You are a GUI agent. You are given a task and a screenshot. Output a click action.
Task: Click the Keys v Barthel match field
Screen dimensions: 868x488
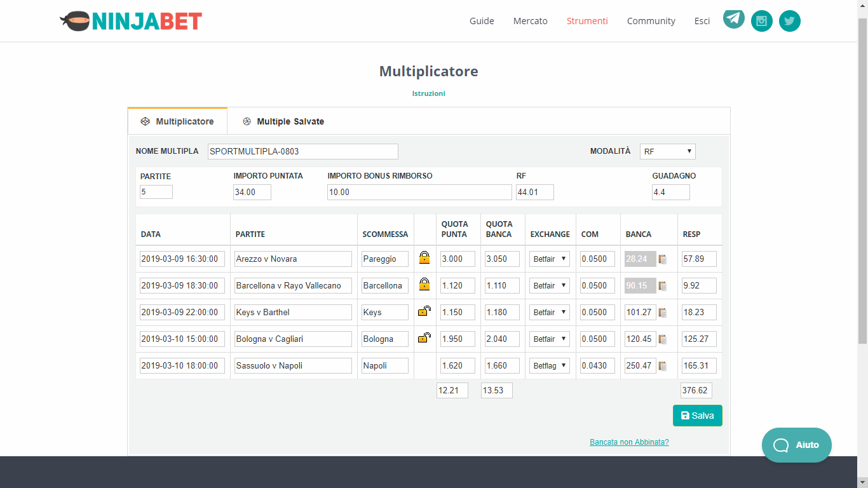point(293,312)
